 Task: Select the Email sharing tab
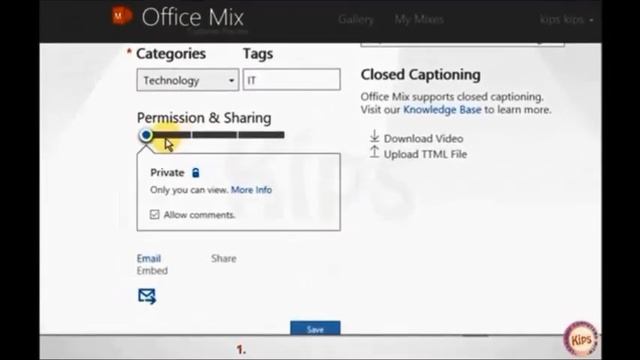pyautogui.click(x=149, y=258)
